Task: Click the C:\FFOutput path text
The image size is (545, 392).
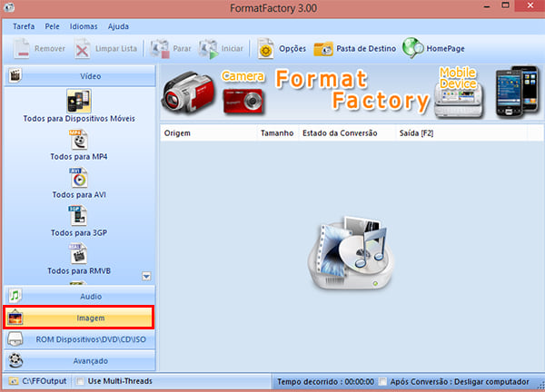Action: click(x=45, y=381)
